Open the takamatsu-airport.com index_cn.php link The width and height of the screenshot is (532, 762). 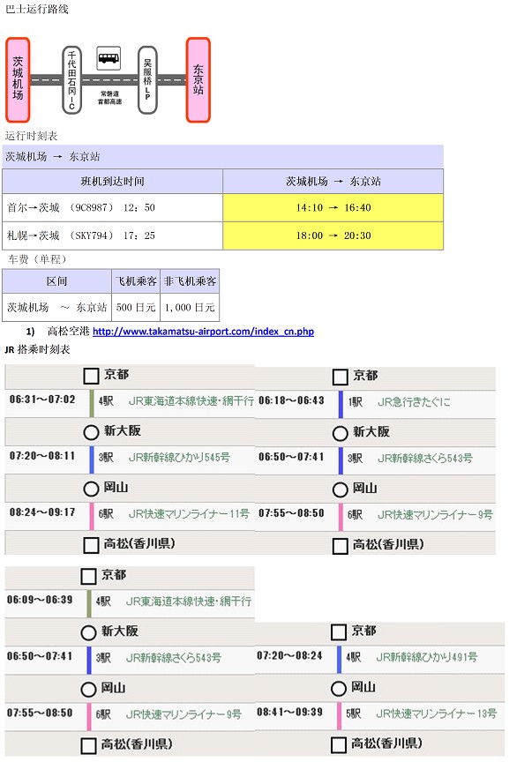click(203, 332)
